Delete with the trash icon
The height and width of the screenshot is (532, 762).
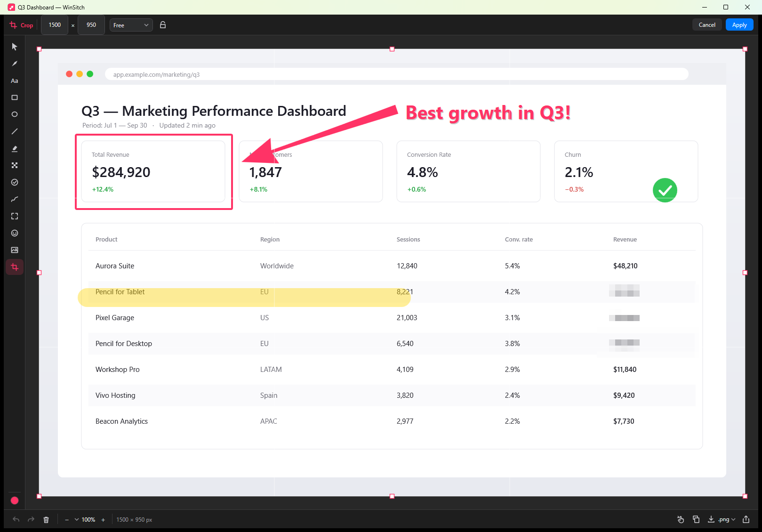tap(46, 519)
